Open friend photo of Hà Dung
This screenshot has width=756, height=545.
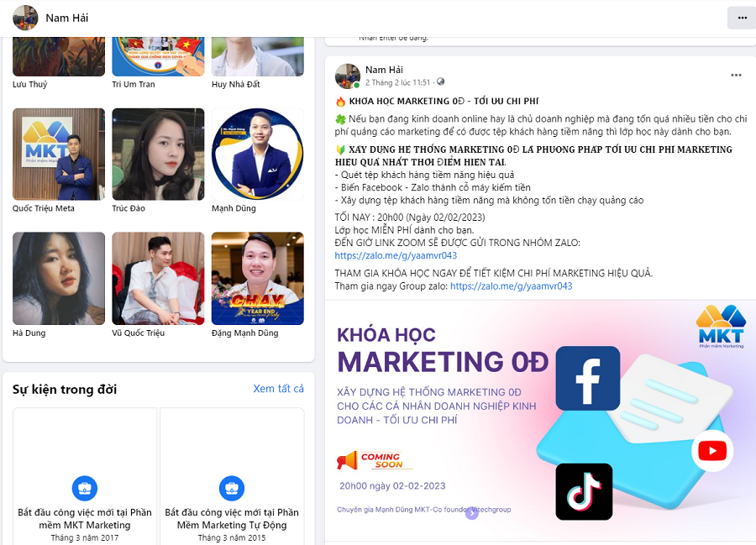point(59,279)
